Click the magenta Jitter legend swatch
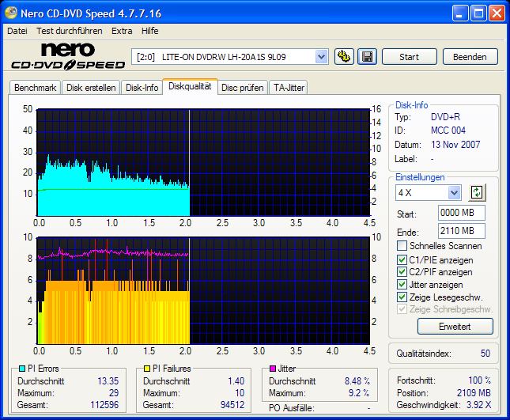Screen dimensions: 510x420 pos(273,369)
